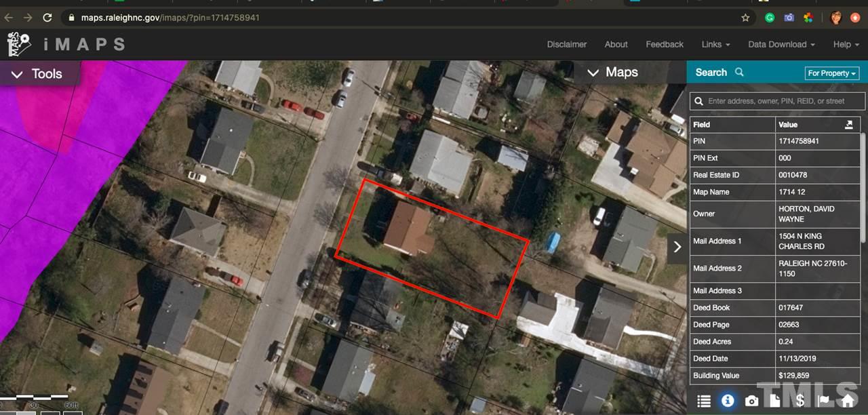Open the property list view icon

point(704,401)
